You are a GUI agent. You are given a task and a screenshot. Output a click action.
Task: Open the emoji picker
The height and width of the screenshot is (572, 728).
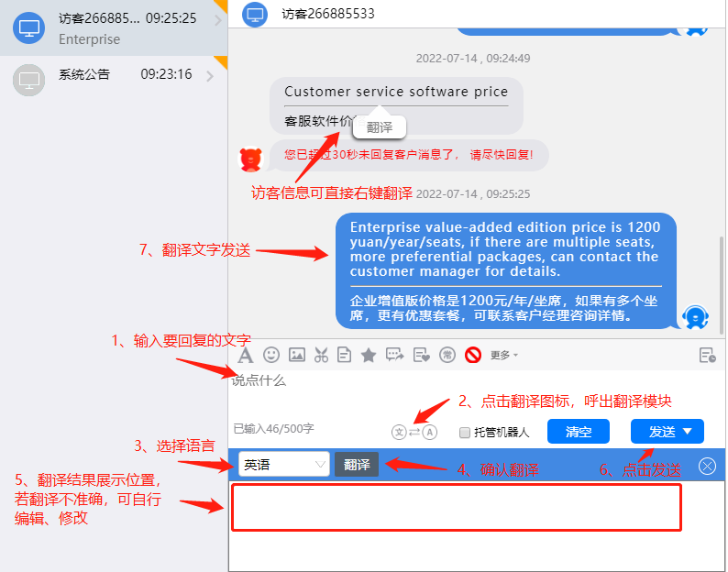[x=271, y=355]
